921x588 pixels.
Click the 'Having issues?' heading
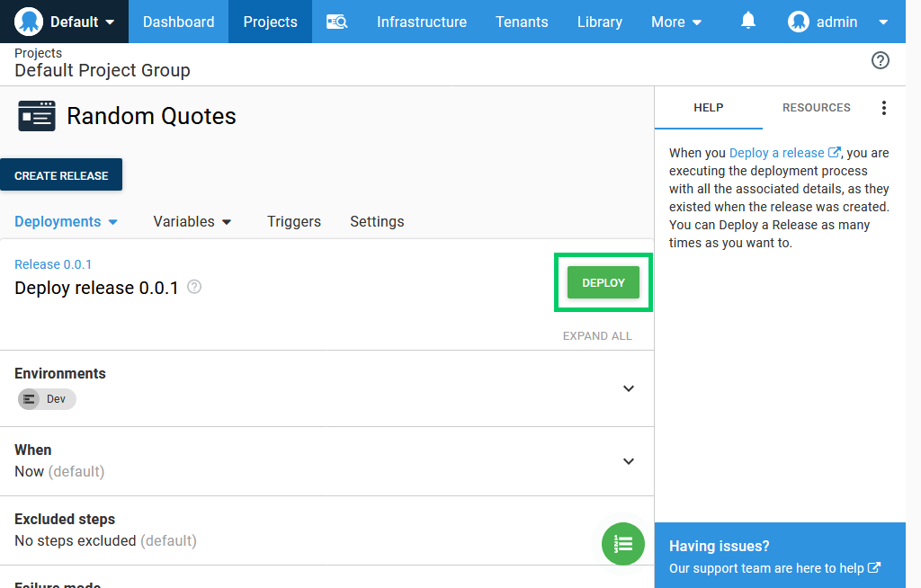(719, 546)
